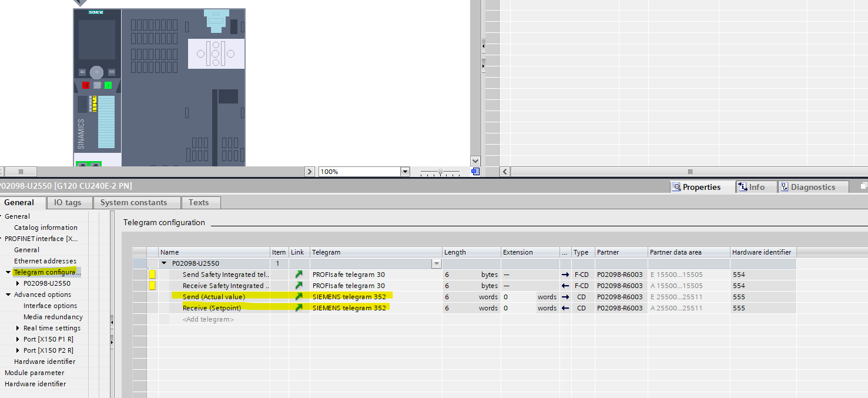The width and height of the screenshot is (868, 398).
Task: Select Module parameter in the tree
Action: click(x=35, y=373)
